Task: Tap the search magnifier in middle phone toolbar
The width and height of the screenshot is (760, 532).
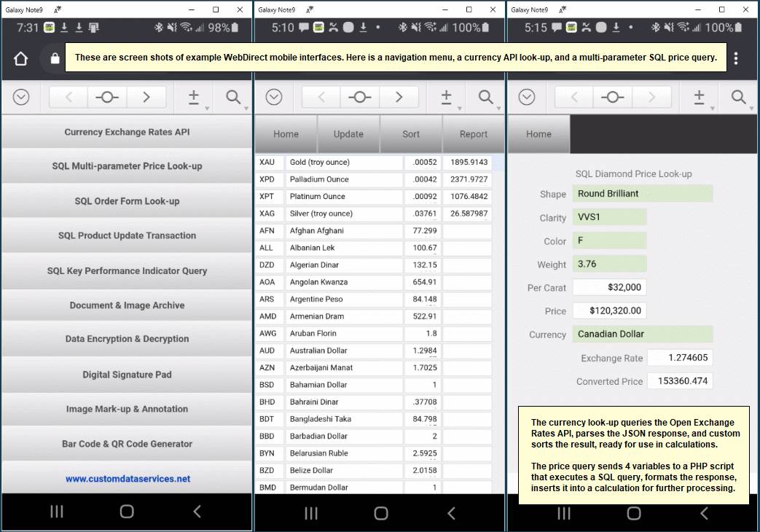Action: click(485, 97)
